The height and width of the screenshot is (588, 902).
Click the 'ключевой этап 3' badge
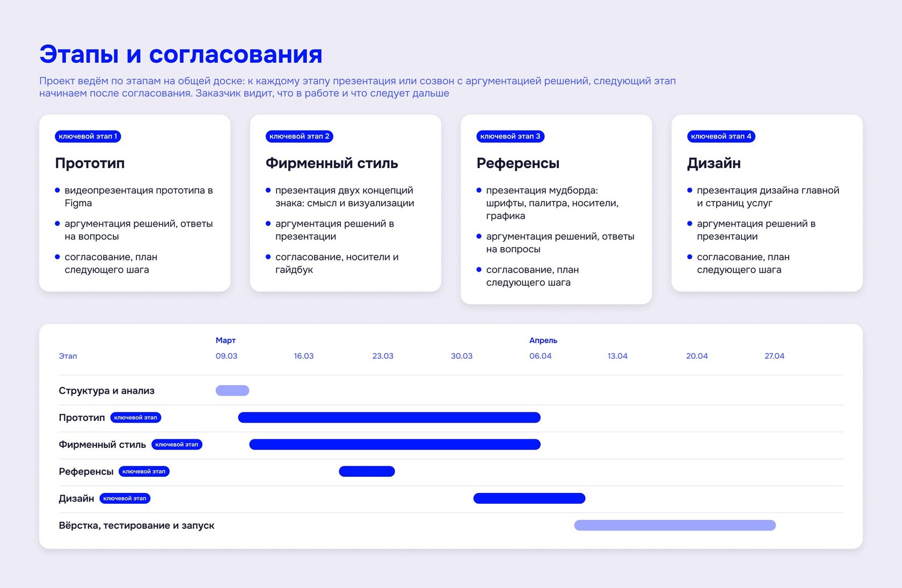coord(511,136)
